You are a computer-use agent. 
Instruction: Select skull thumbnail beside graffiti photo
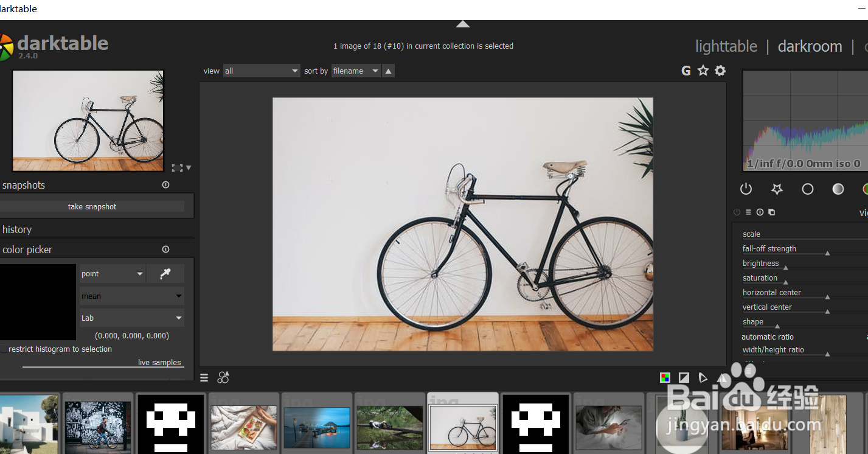(x=171, y=425)
